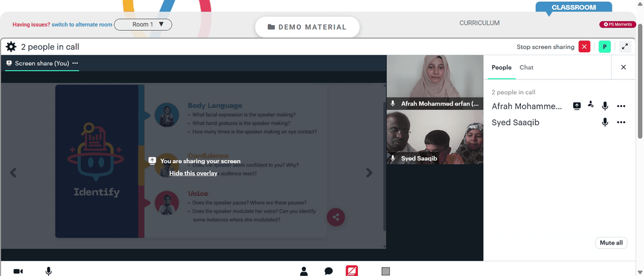Image resolution: width=644 pixels, height=276 pixels.
Task: Open PS Moments badge
Action: 618,25
